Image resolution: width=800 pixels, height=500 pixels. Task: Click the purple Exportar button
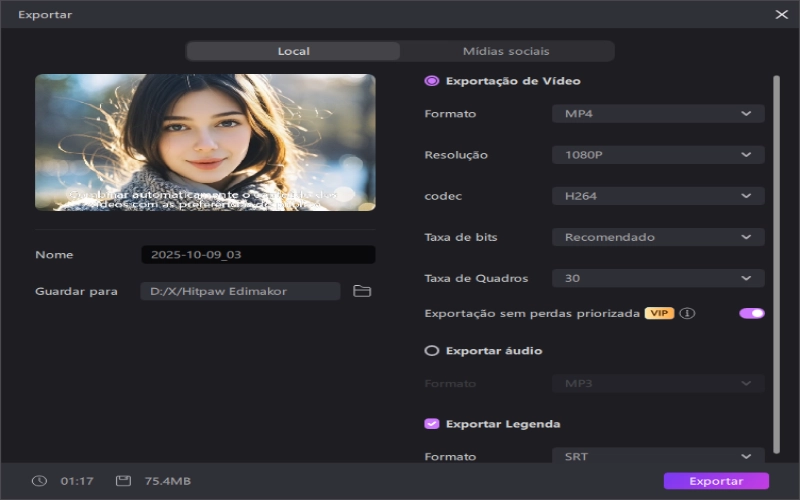716,481
